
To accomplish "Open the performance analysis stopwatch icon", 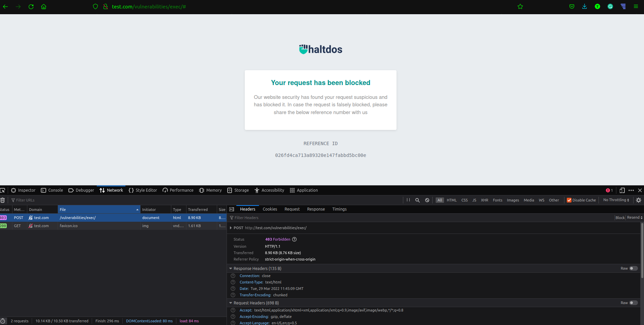I will pos(3,321).
